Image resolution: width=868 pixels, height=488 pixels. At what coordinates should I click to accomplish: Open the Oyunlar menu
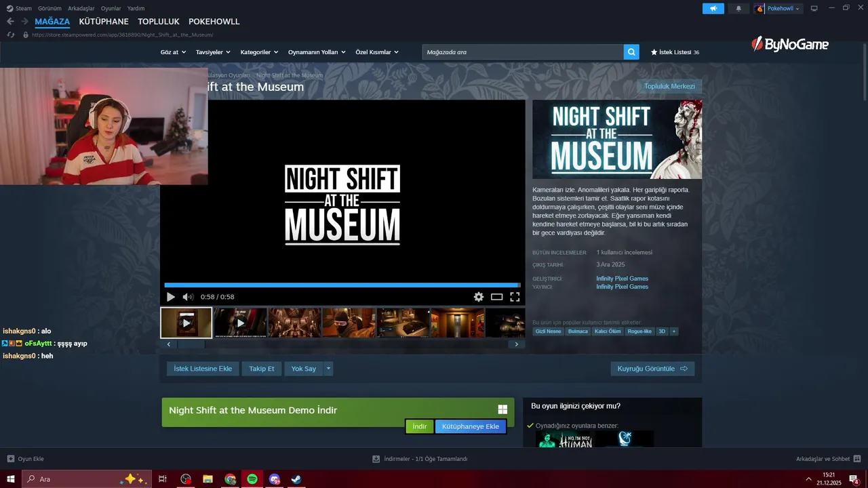click(x=111, y=8)
